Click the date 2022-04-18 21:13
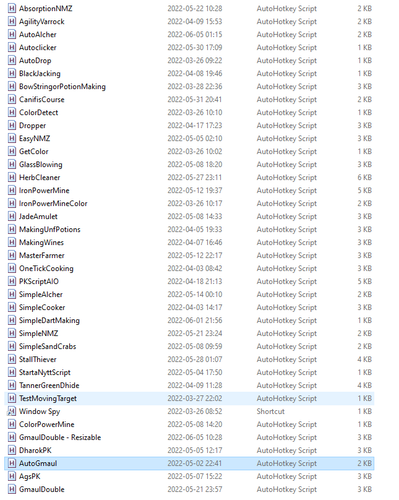This screenshot has height=500, width=399. pos(195,281)
